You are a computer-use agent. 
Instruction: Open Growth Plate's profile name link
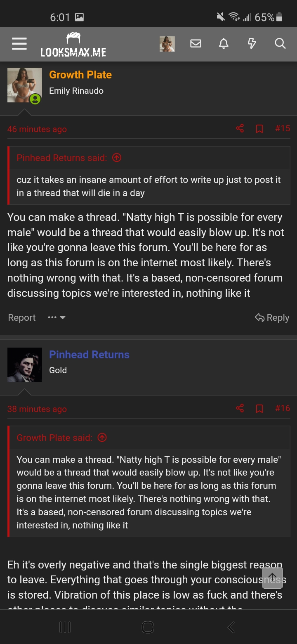pos(80,75)
